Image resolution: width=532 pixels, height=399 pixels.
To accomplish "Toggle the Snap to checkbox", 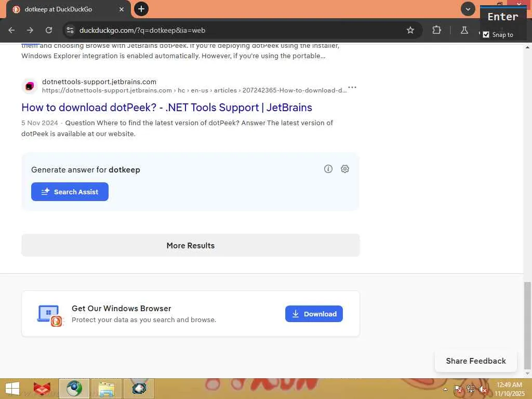I will (x=486, y=35).
